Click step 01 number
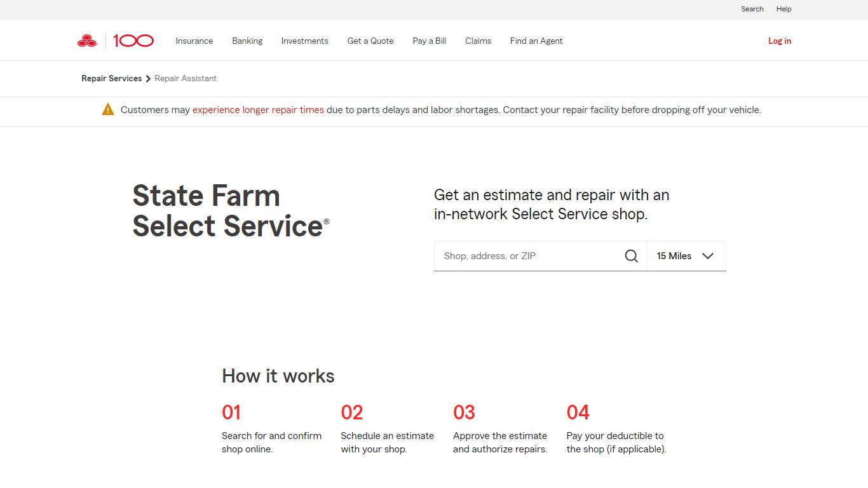Screen dimensions: 868x488 pyautogui.click(x=231, y=412)
